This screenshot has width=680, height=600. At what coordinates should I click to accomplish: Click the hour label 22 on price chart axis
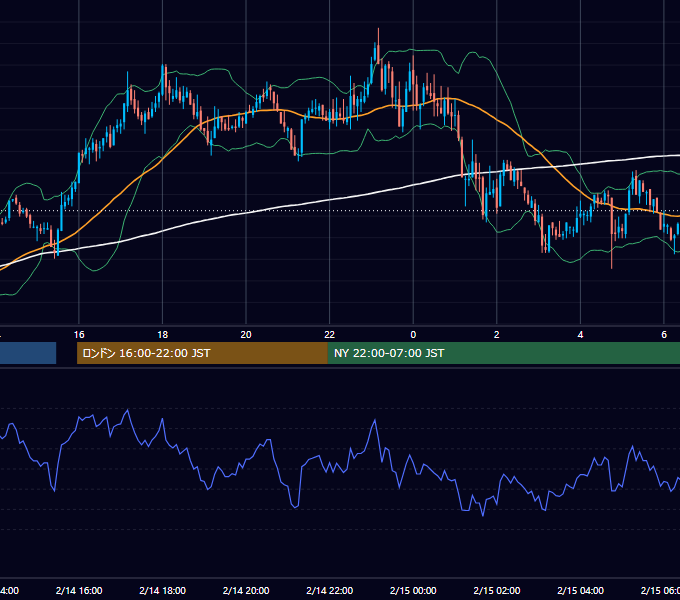click(x=330, y=335)
